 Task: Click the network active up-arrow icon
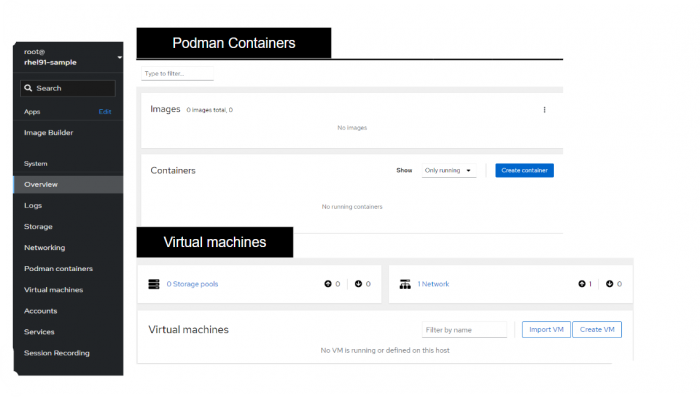click(582, 284)
